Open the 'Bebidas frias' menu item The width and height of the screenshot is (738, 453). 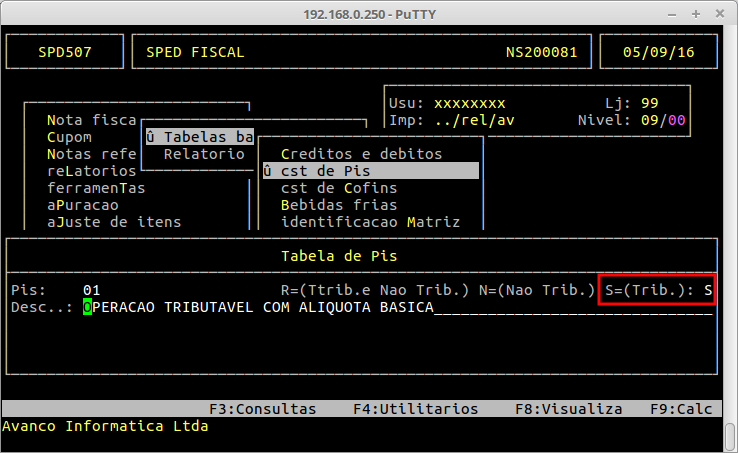[334, 205]
